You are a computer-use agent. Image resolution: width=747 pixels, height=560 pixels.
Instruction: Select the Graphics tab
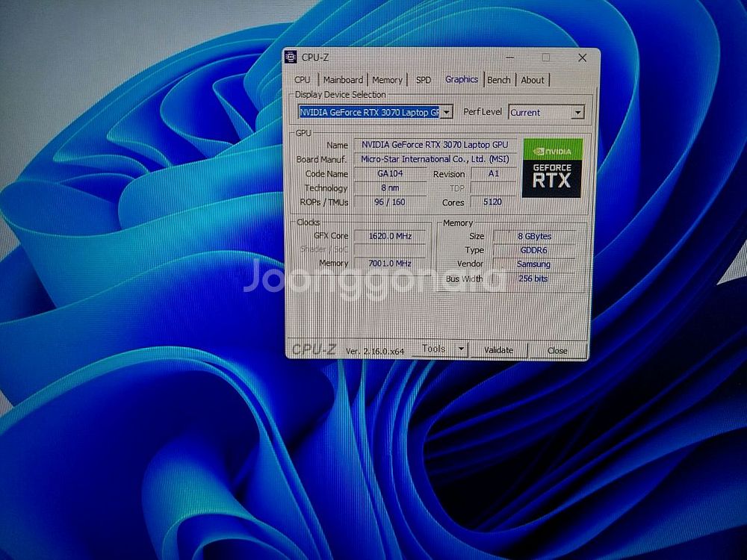point(461,79)
